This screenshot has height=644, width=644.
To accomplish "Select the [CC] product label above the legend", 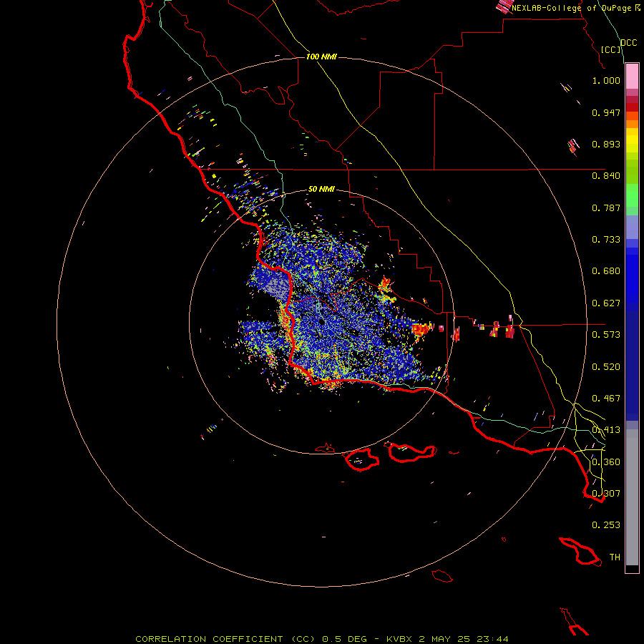I will (x=611, y=49).
